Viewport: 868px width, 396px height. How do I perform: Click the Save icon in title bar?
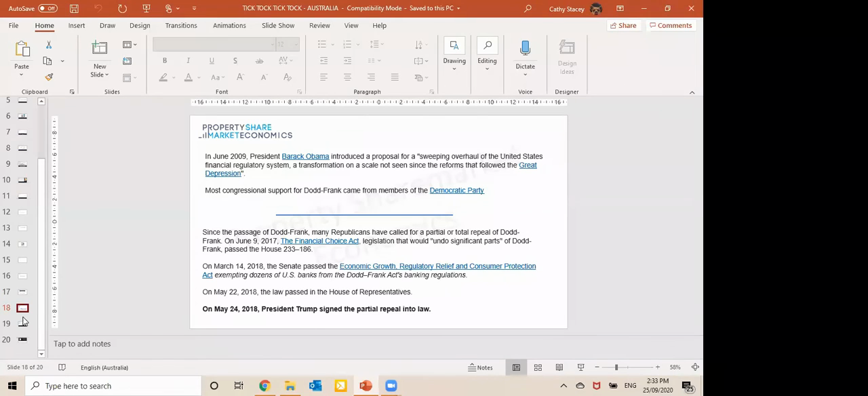point(74,8)
